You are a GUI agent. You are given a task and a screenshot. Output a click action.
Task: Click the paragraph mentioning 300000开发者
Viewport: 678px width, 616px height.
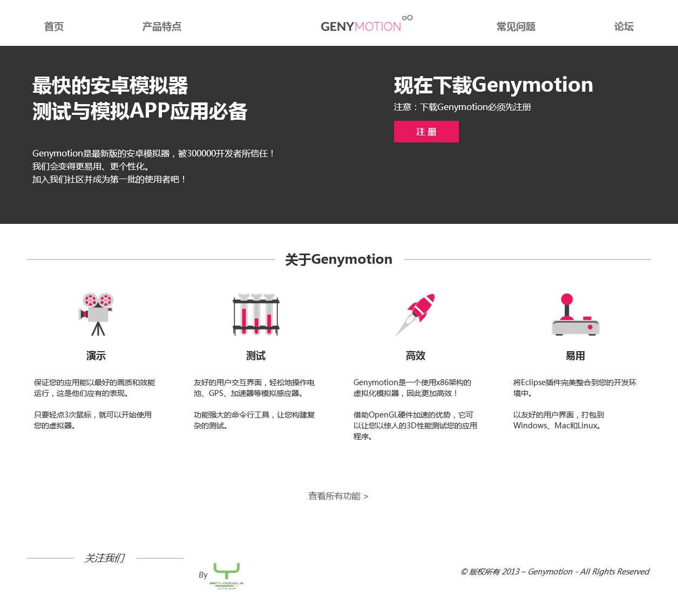click(x=154, y=166)
